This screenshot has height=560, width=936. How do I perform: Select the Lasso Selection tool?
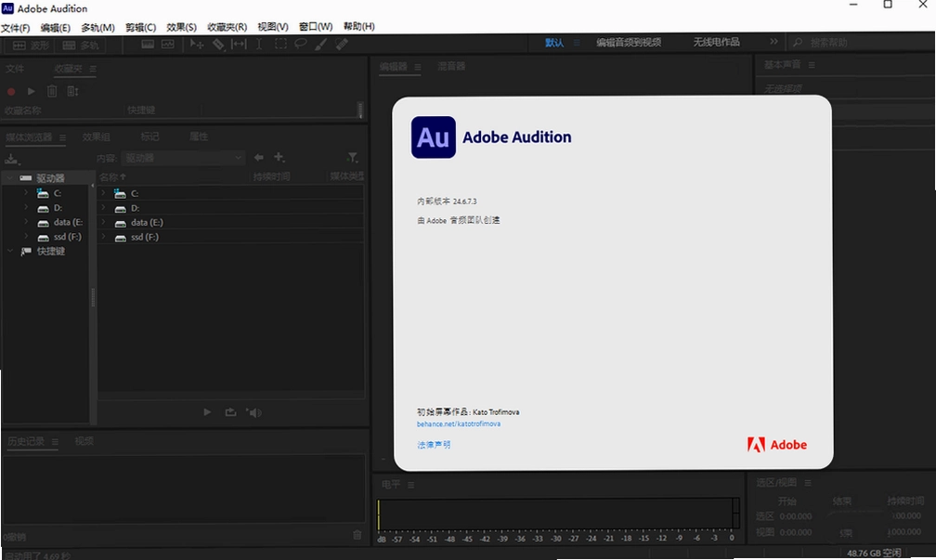coord(301,44)
